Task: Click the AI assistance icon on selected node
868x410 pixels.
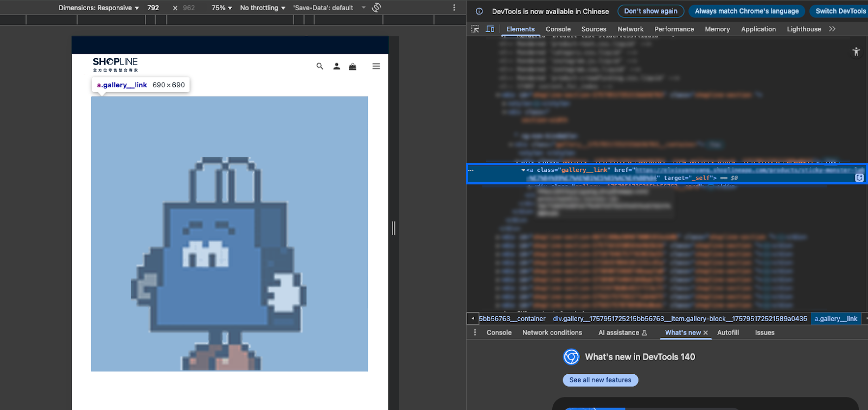Action: tap(859, 178)
